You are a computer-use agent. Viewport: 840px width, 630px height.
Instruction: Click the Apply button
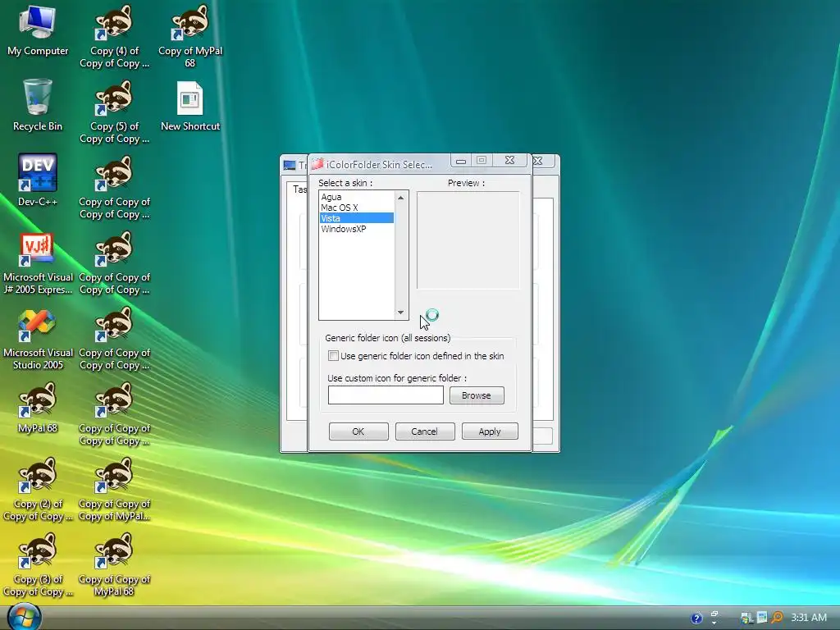(490, 431)
